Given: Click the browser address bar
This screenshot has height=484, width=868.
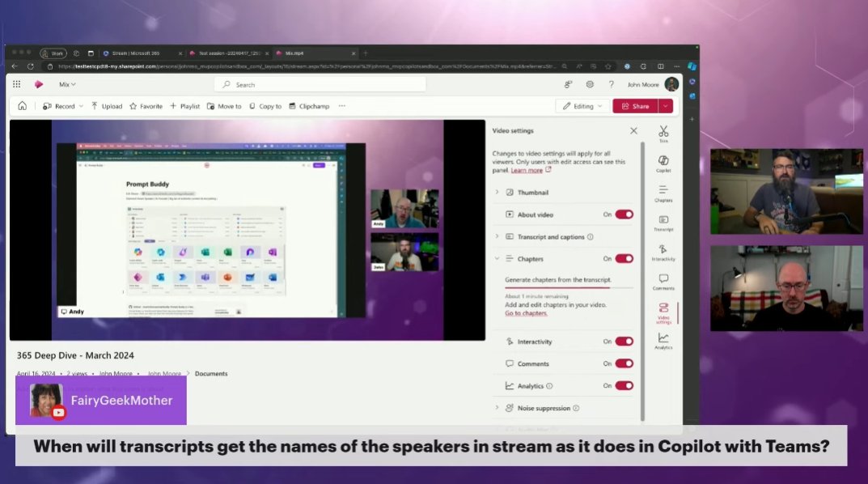Looking at the screenshot, I should (306, 66).
